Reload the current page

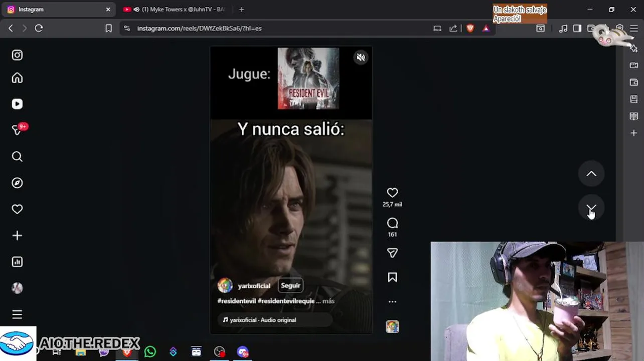[39, 28]
